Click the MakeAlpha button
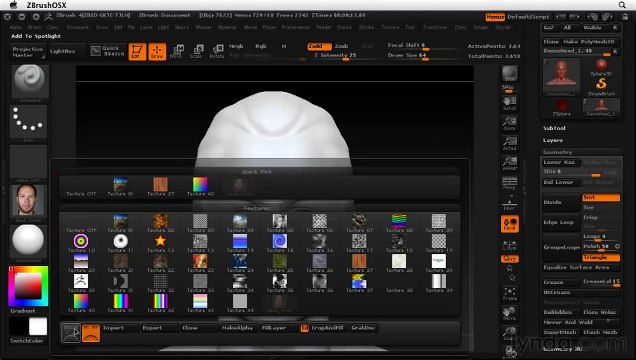 (x=239, y=328)
